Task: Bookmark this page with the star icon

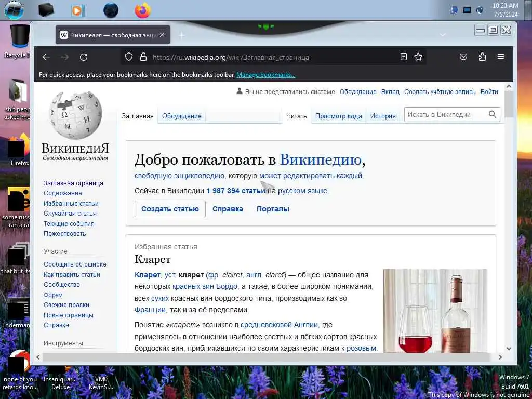Action: click(x=418, y=57)
